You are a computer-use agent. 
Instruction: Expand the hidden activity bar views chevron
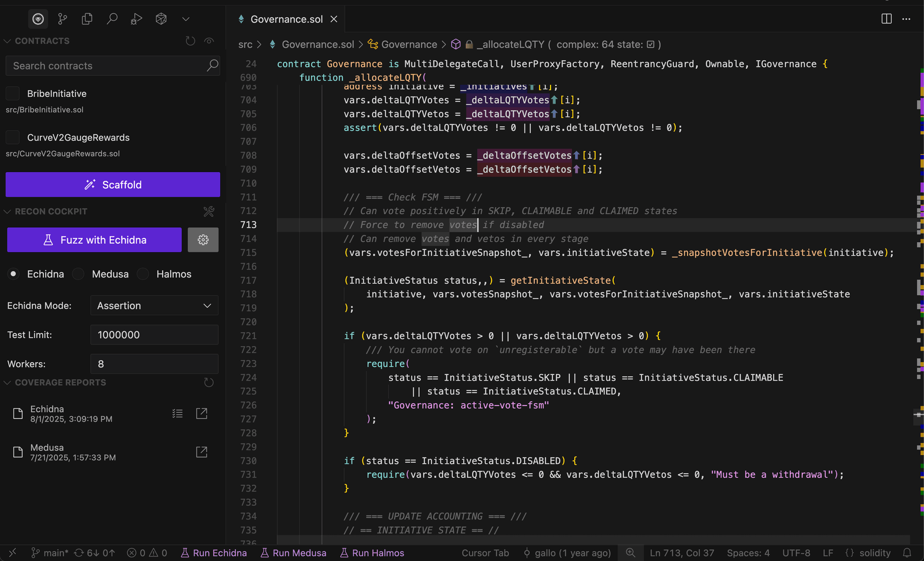coord(186,19)
